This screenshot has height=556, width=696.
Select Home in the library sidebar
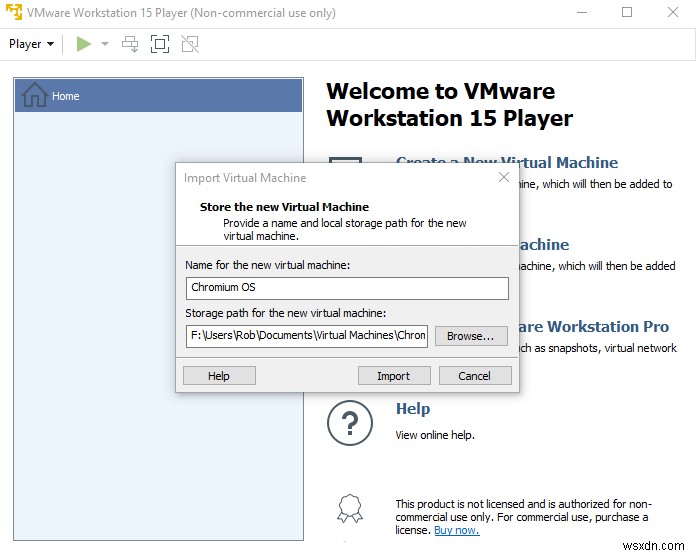point(158,95)
